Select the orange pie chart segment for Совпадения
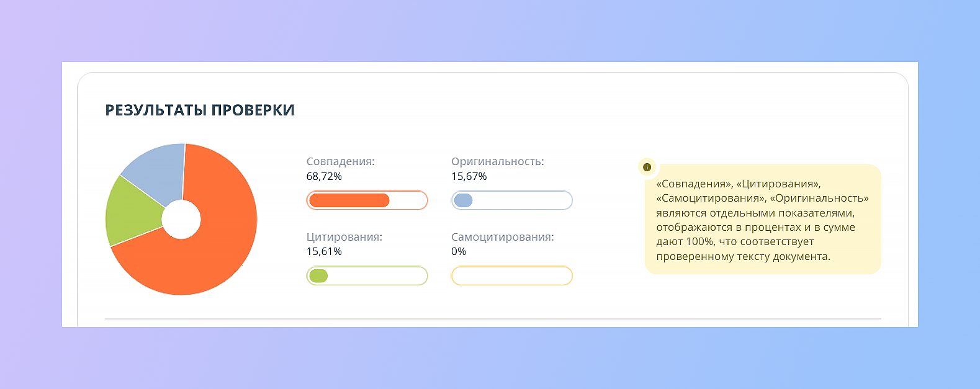Viewport: 980px width, 389px height. pyautogui.click(x=217, y=248)
